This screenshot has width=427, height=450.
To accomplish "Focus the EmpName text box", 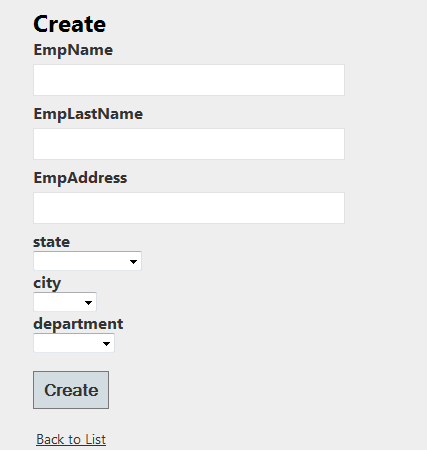I will [x=189, y=80].
